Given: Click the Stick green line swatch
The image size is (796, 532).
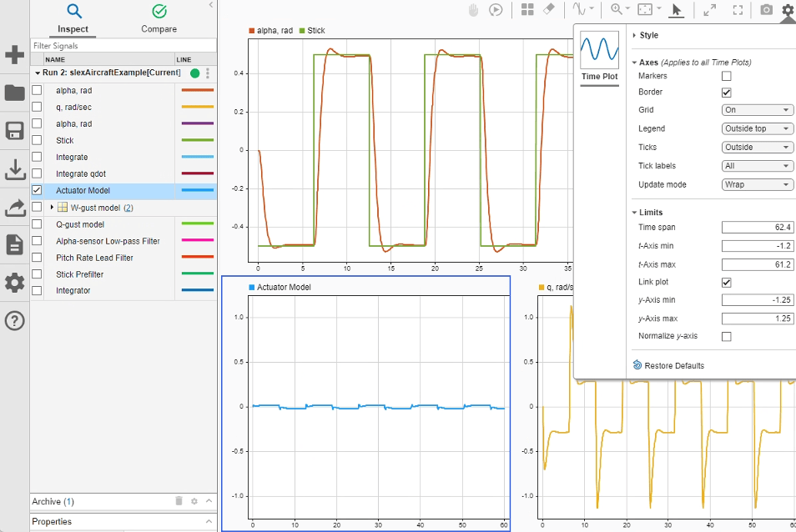Looking at the screenshot, I should [x=198, y=140].
